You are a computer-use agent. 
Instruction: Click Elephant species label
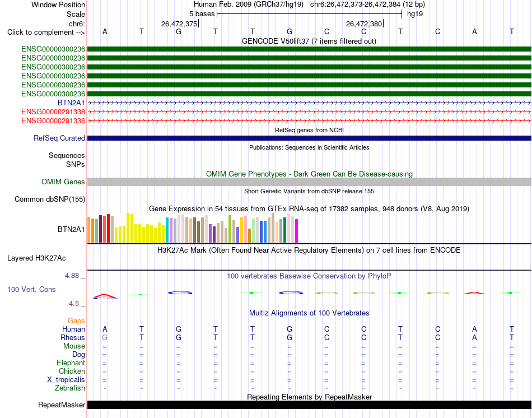(71, 363)
